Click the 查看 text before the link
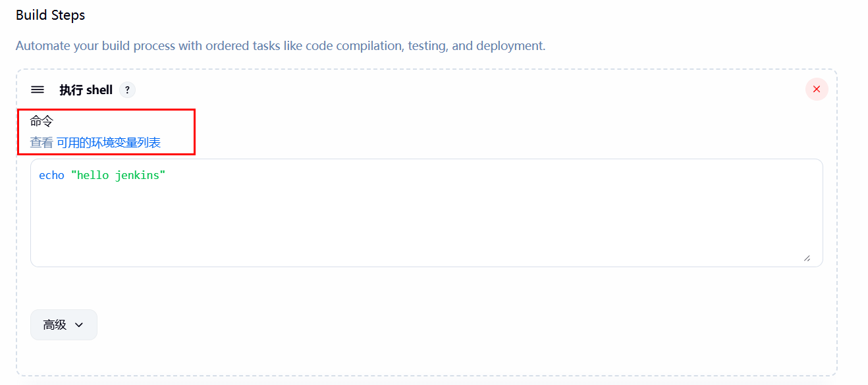This screenshot has height=385, width=868. 41,142
